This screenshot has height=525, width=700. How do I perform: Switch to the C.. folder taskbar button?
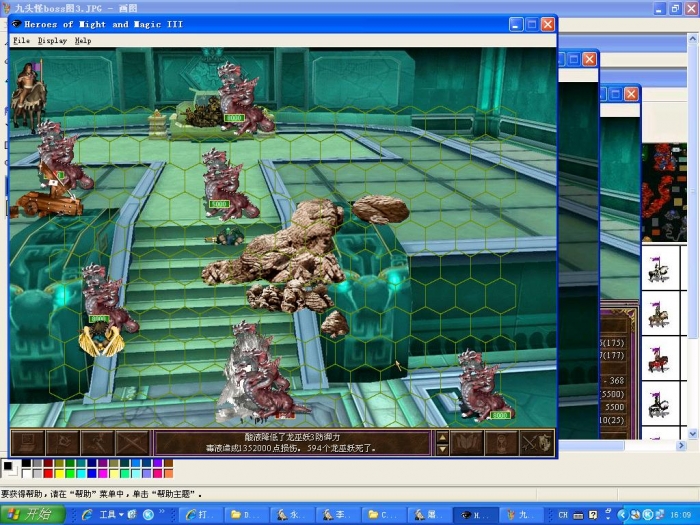tap(383, 515)
